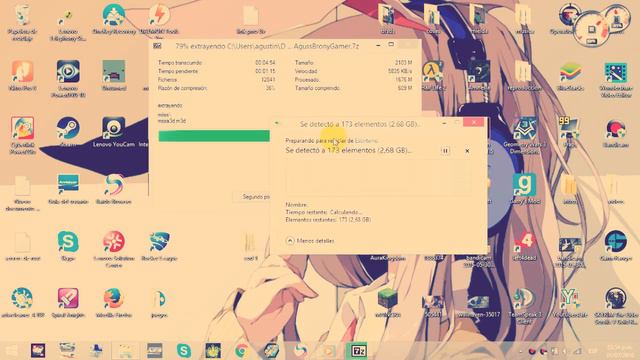The height and width of the screenshot is (360, 640).
Task: Open the juegos desktop shortcut
Action: coord(159,302)
